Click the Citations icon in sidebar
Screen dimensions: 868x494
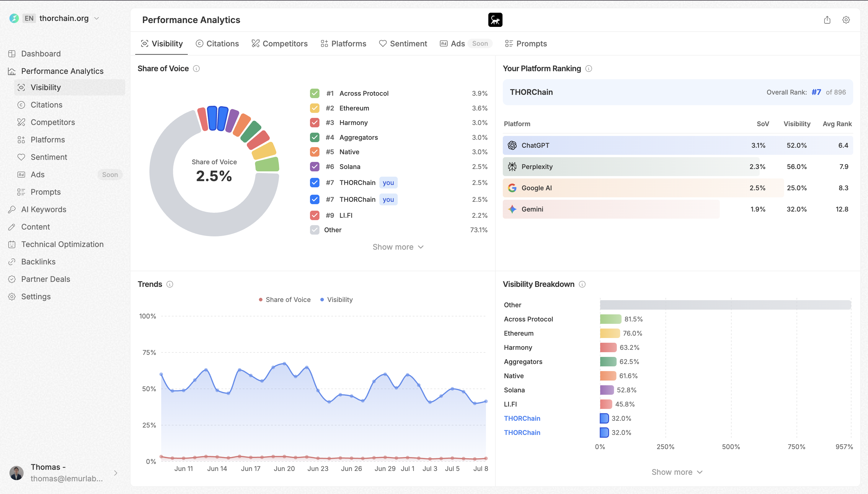coord(21,105)
